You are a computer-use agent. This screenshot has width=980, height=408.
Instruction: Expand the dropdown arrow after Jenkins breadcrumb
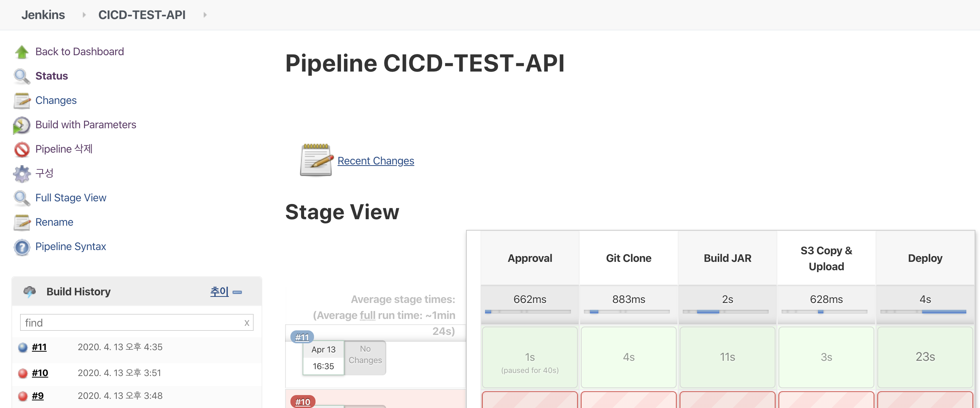pos(84,15)
